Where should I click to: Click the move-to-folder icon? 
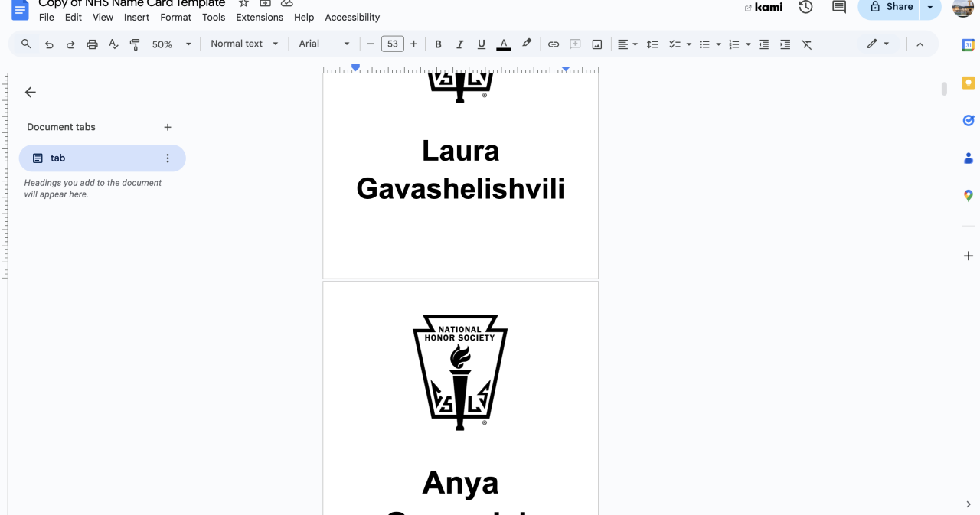(x=265, y=3)
